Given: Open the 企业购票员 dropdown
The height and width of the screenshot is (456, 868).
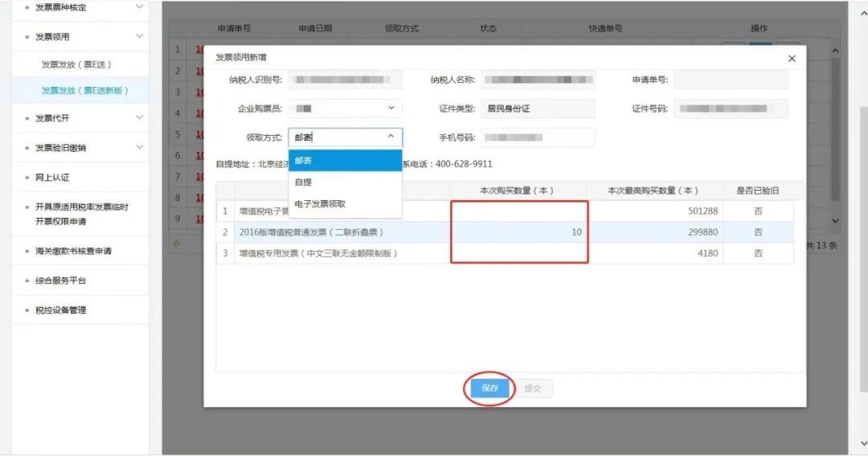Looking at the screenshot, I should 391,108.
